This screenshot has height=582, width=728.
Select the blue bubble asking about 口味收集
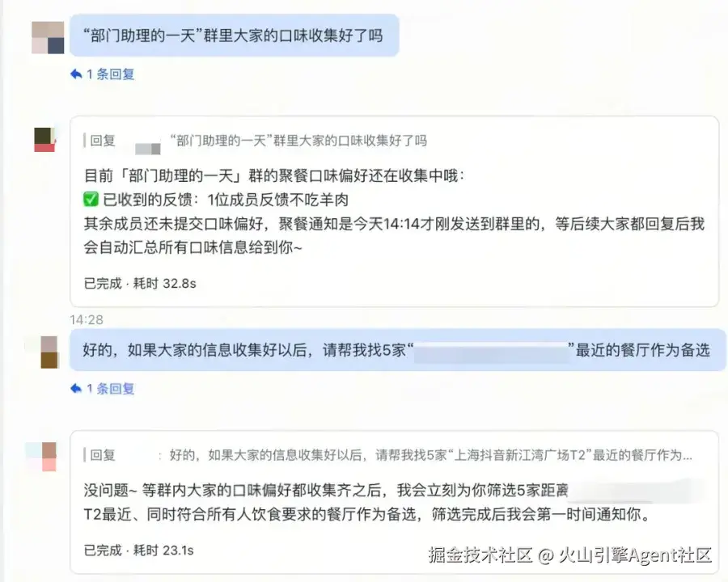[235, 36]
